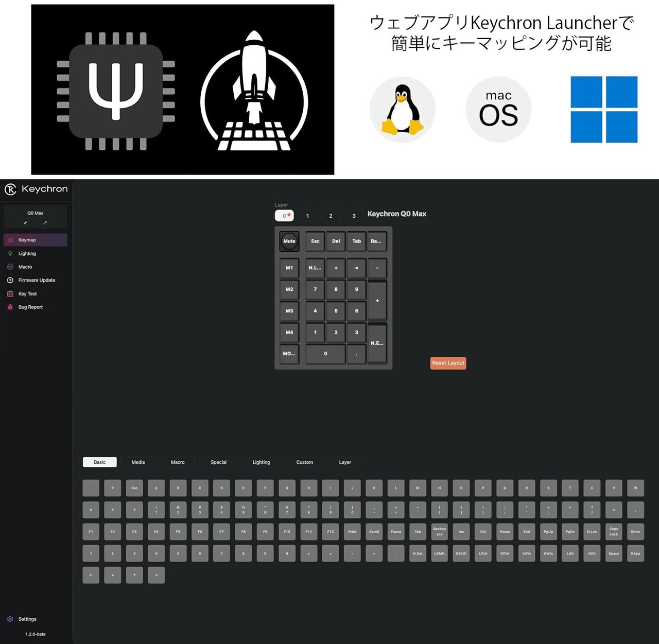The height and width of the screenshot is (644, 659).
Task: Click the Macro circle M icon
Action: pos(10,267)
